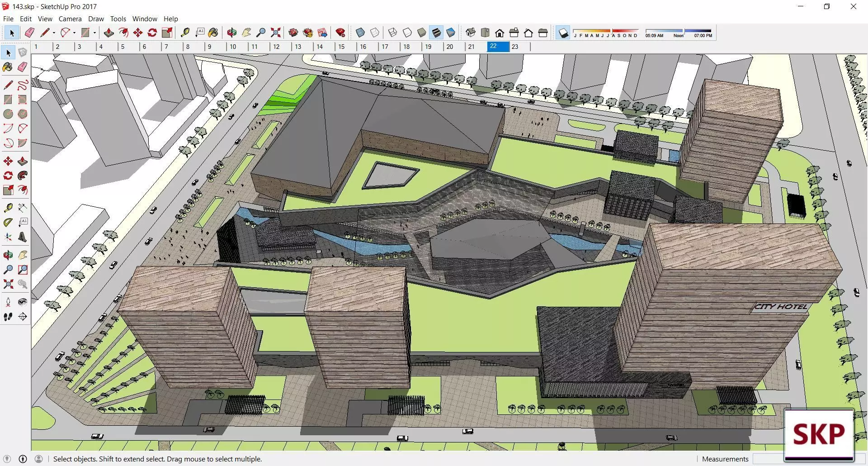Click the Follow Me tool in side toolbar

[22, 176]
